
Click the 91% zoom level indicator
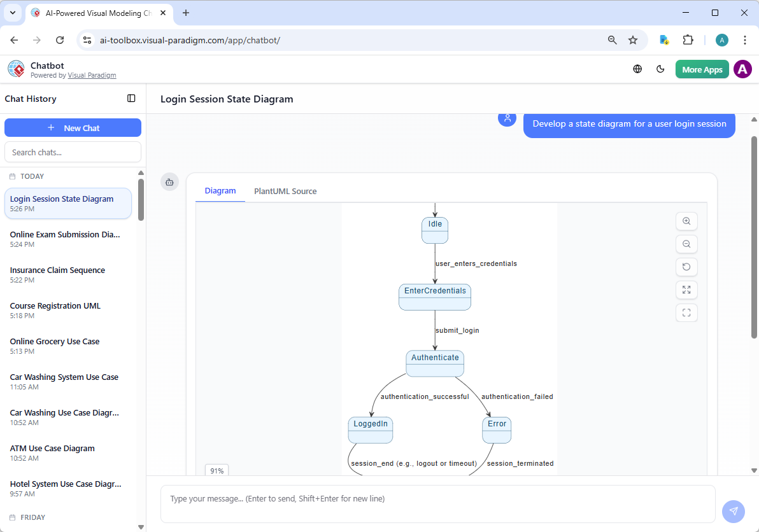(216, 470)
